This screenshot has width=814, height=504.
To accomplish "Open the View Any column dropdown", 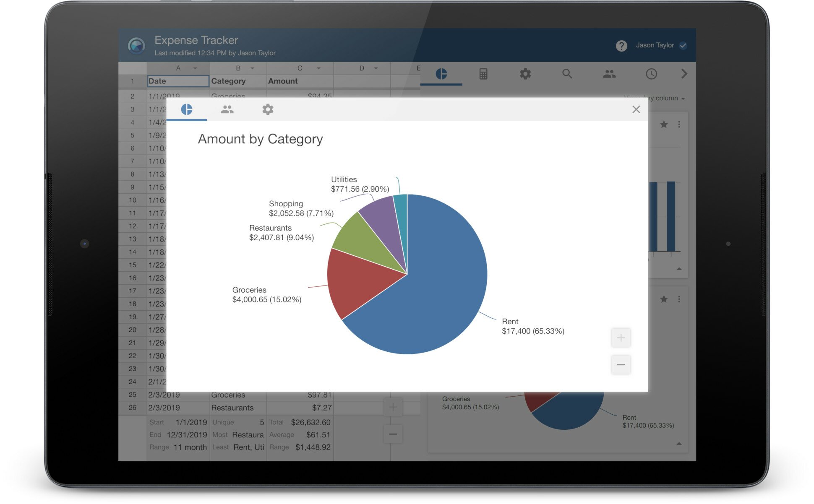I will coord(667,98).
